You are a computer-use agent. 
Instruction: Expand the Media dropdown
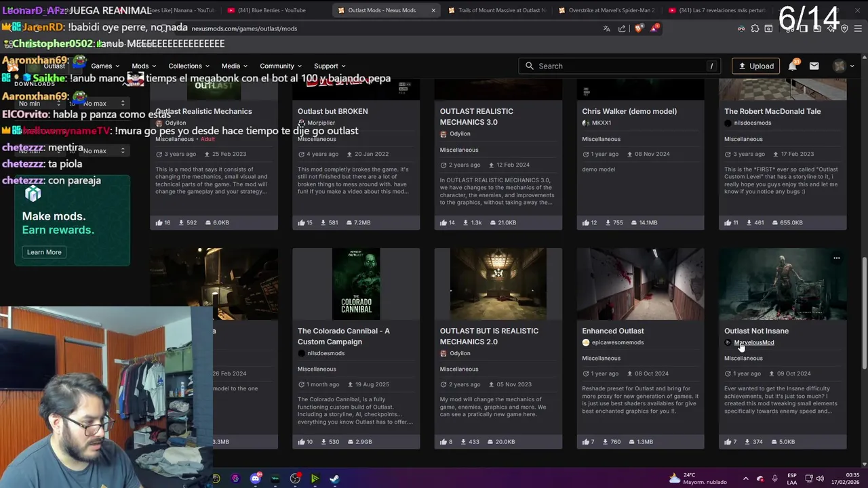tap(235, 66)
